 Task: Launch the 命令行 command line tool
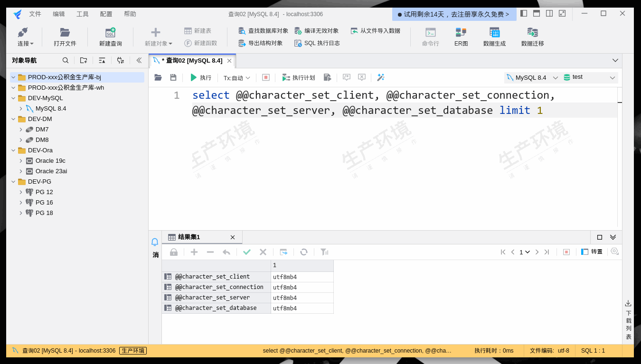(x=431, y=37)
